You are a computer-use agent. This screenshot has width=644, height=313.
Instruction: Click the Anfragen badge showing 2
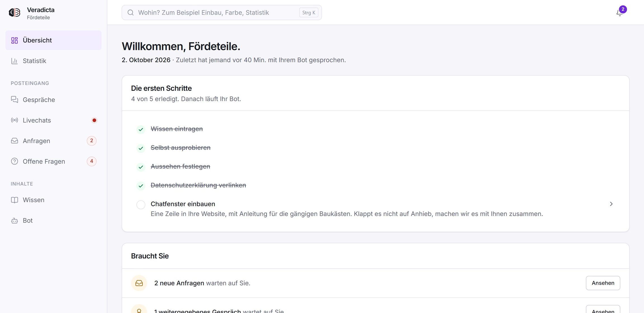pyautogui.click(x=92, y=141)
